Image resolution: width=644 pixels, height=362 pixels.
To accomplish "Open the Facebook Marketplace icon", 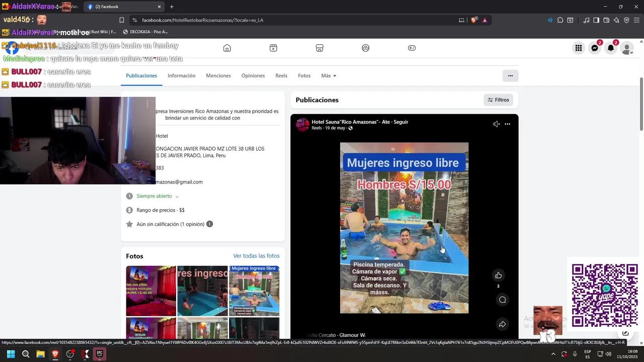I will (x=319, y=48).
